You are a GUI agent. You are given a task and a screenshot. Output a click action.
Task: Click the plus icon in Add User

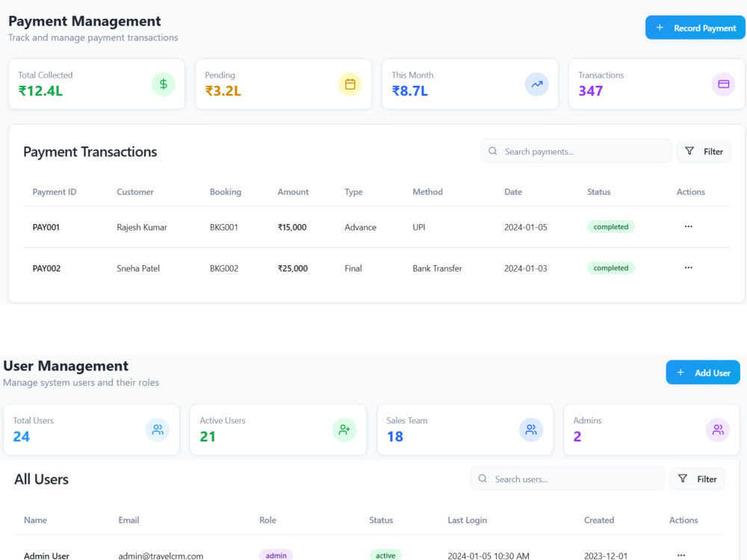click(x=681, y=373)
